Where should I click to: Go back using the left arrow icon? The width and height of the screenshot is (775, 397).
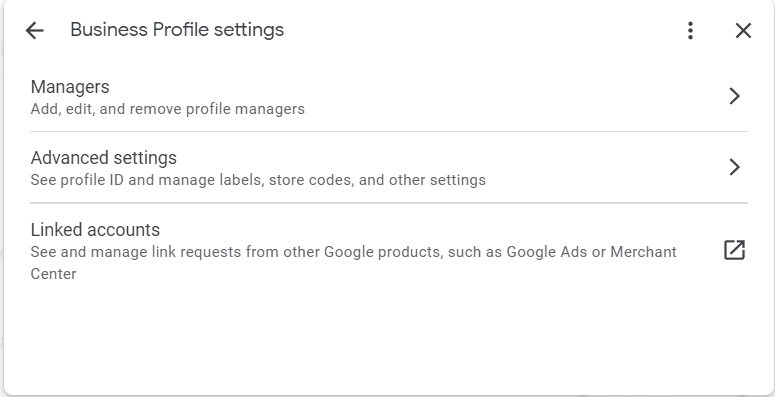tap(35, 31)
